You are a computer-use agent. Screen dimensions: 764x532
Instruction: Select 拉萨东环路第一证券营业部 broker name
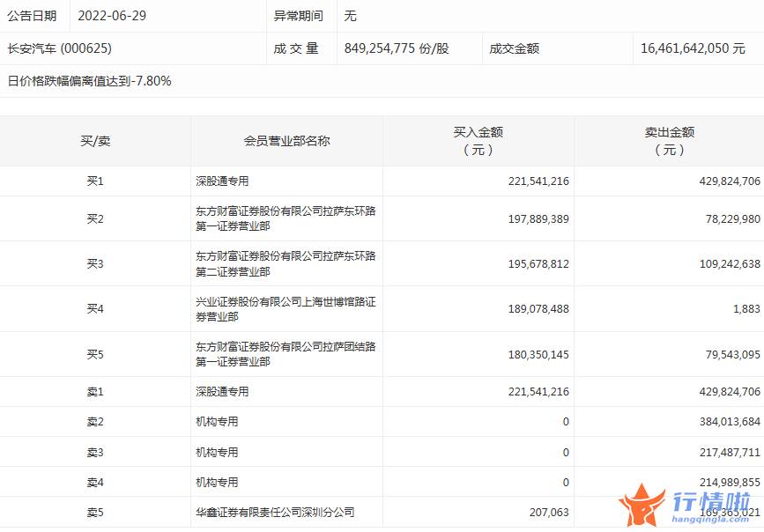(x=286, y=218)
